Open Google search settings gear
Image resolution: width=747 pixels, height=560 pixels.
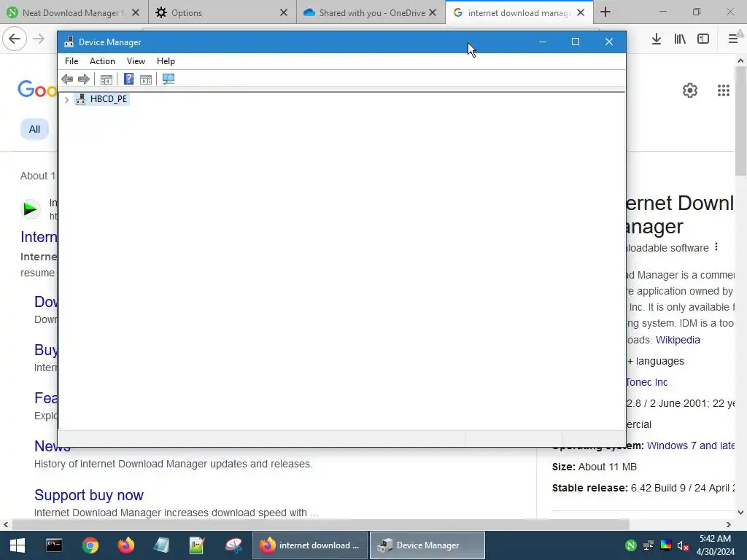click(690, 90)
